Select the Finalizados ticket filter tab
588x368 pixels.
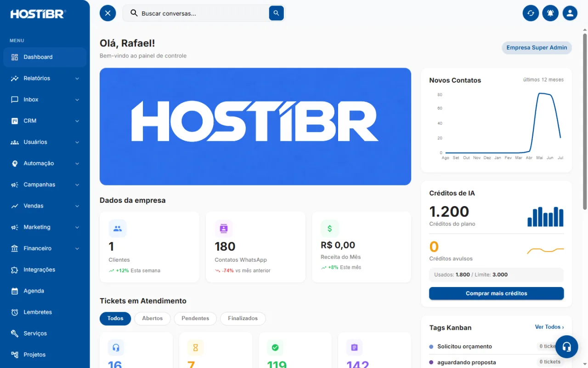(x=243, y=318)
